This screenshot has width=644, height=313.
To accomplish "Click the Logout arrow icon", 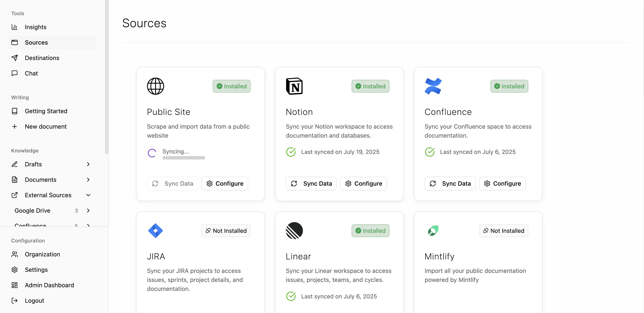I will (15, 301).
